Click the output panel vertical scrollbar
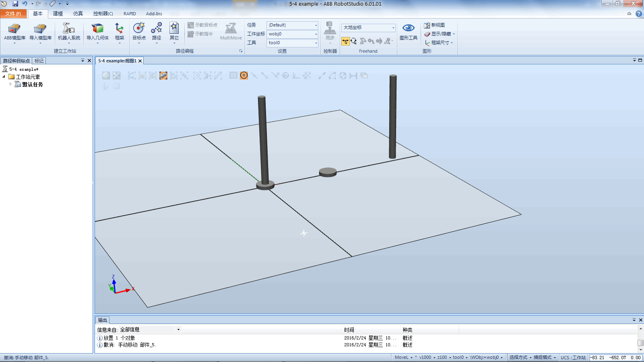 640,339
